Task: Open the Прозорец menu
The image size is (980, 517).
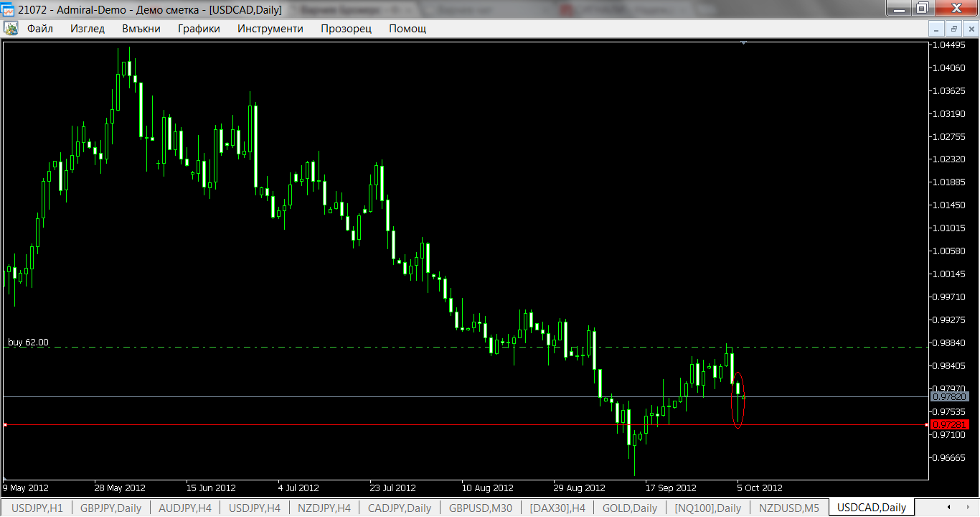Action: 347,29
